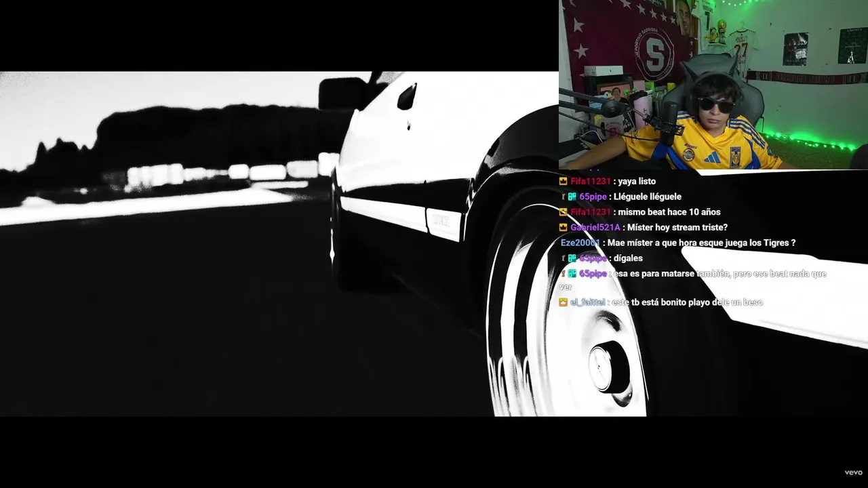
Task: Open 65pipe username on 'esa es para matarse' message
Action: (x=593, y=274)
